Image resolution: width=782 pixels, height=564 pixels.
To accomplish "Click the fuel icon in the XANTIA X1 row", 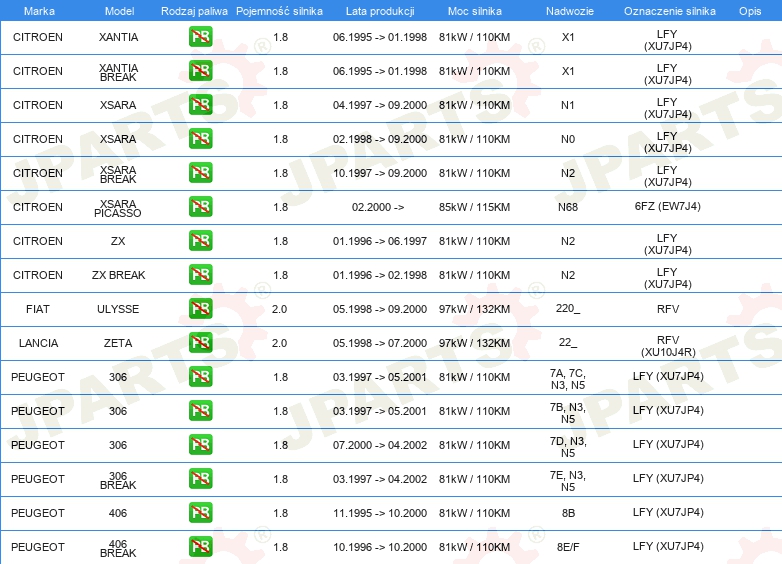I will click(200, 36).
